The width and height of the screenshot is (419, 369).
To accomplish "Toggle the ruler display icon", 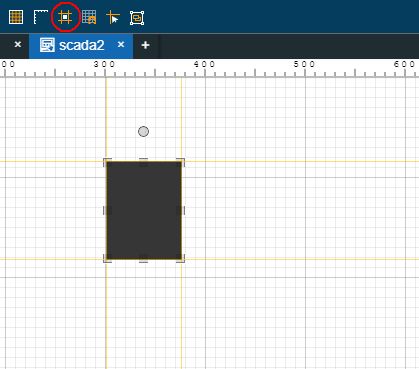I will (41, 17).
